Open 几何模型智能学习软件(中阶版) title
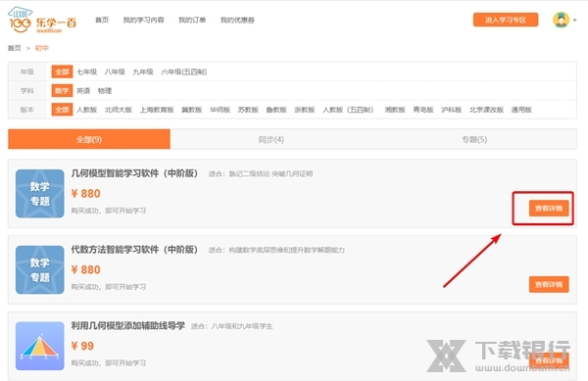Screen dimensions: 588x381 (x=134, y=173)
